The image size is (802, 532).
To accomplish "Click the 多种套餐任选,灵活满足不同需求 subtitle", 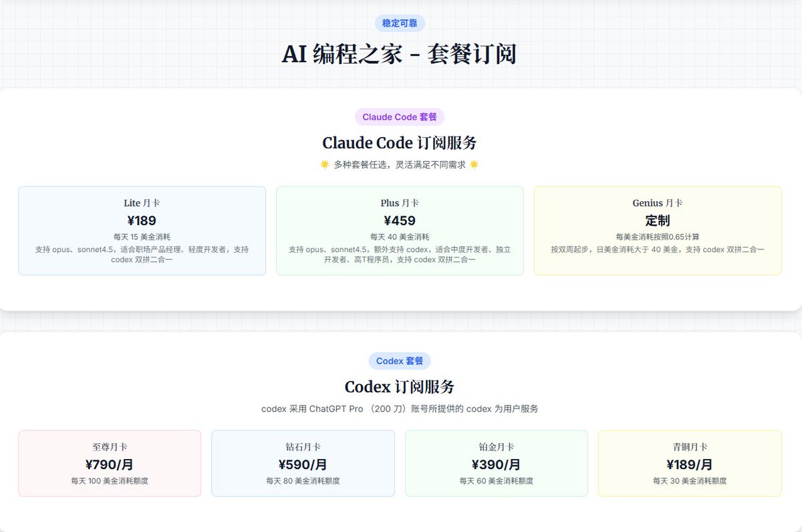I will coord(400,164).
